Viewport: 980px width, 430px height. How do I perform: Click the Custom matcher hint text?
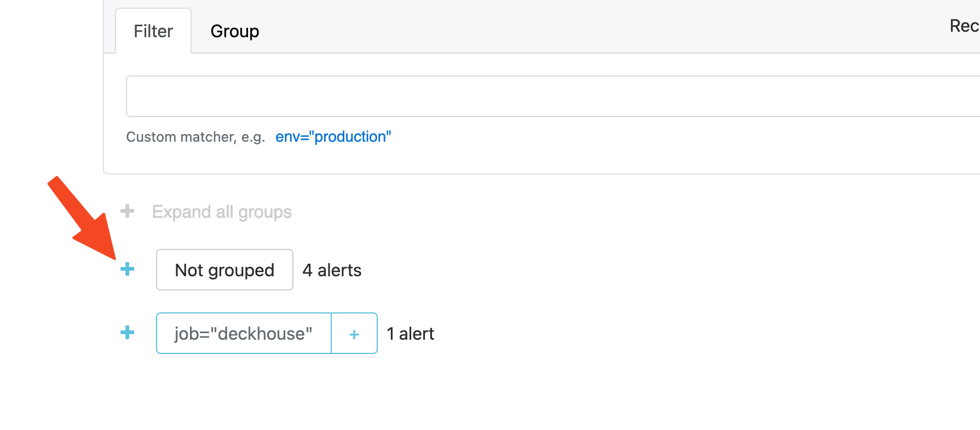tap(195, 137)
